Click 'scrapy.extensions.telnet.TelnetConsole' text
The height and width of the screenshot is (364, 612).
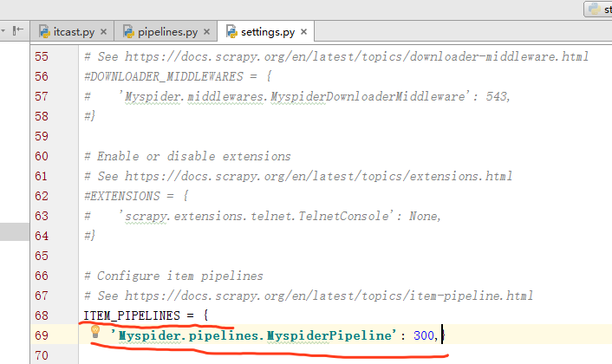pyautogui.click(x=257, y=216)
